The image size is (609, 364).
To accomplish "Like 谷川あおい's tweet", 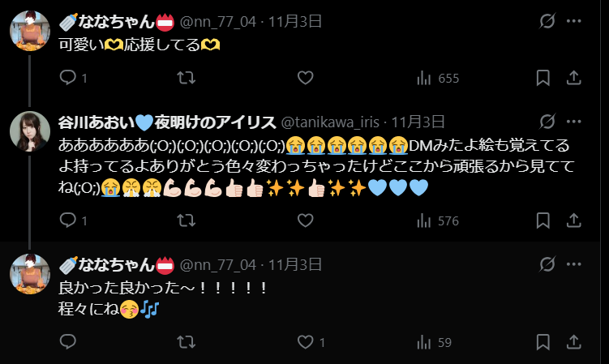I will pos(305,221).
